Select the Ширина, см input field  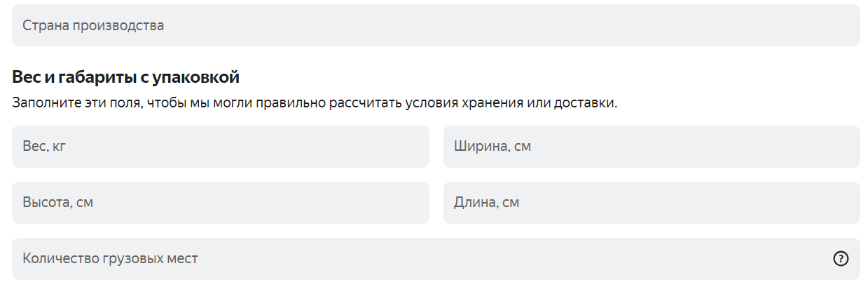pos(651,147)
